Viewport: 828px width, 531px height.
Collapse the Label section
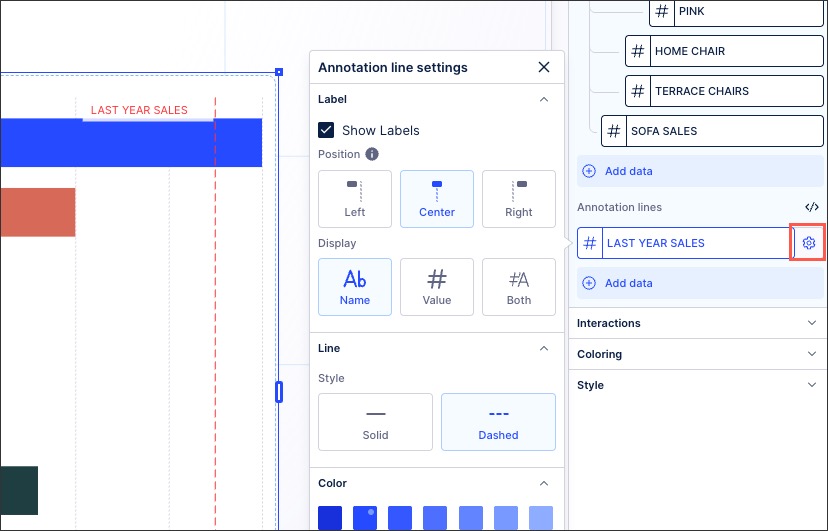pyautogui.click(x=544, y=99)
